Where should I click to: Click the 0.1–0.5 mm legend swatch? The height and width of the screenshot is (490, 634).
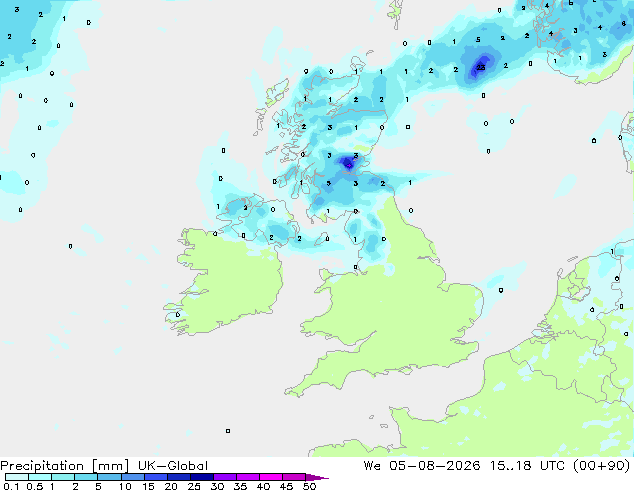coord(17,477)
